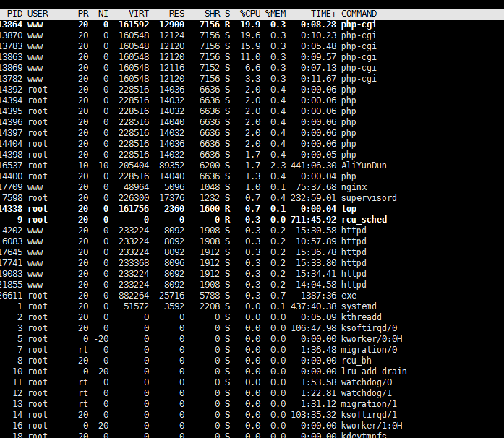
Task: Click the ksoftirqd/0 command name
Action: (369, 328)
